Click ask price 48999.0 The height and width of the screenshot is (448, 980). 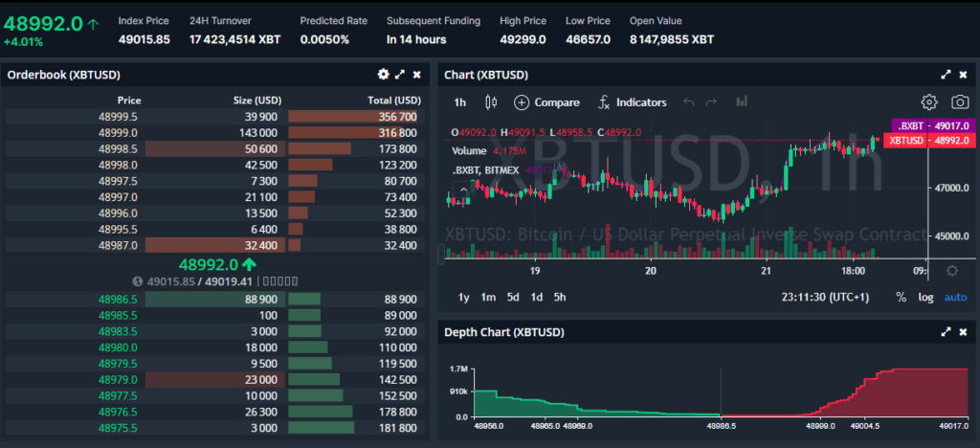[118, 132]
